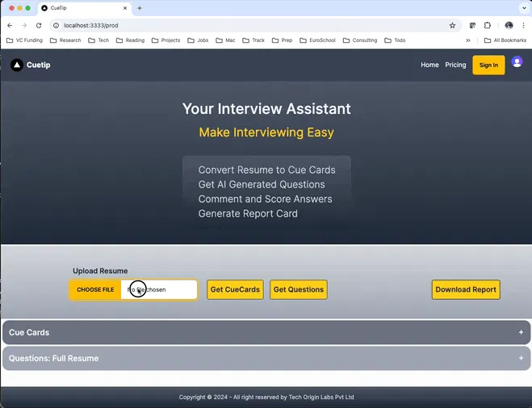
Task: Expand the Cue Cards accordion section
Action: click(266, 332)
